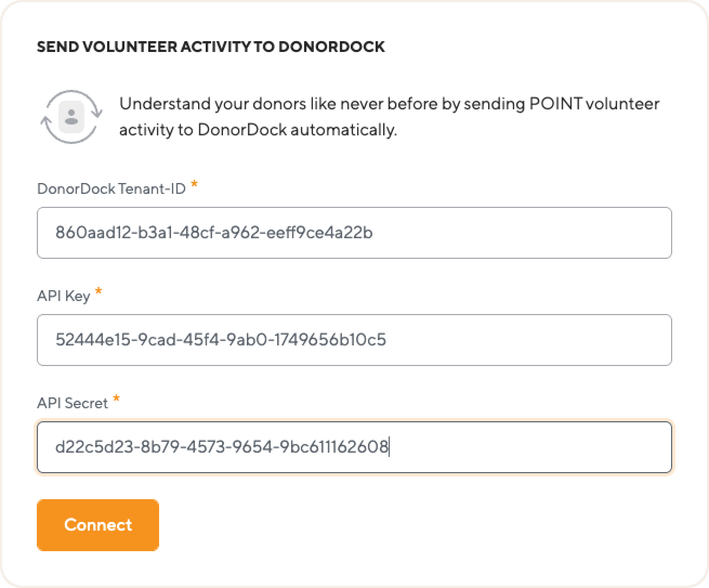Image resolution: width=709 pixels, height=588 pixels.
Task: Click the DonorDock Tenant-ID label
Action: pos(111,188)
